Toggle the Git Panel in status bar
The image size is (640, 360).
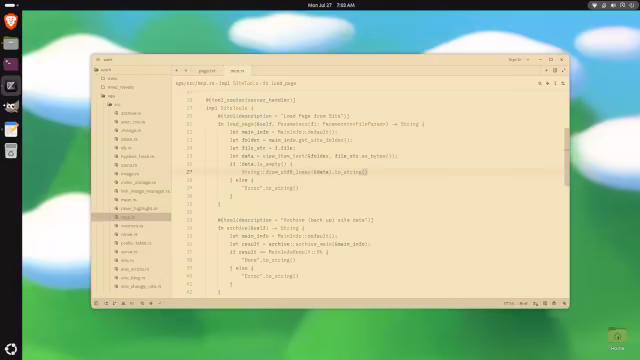click(115, 303)
